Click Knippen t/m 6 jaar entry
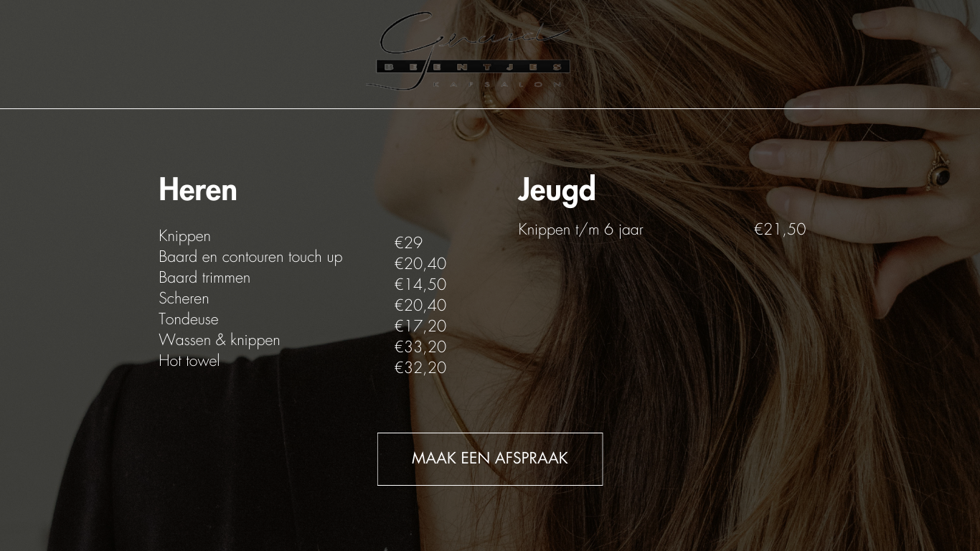 pos(580,230)
